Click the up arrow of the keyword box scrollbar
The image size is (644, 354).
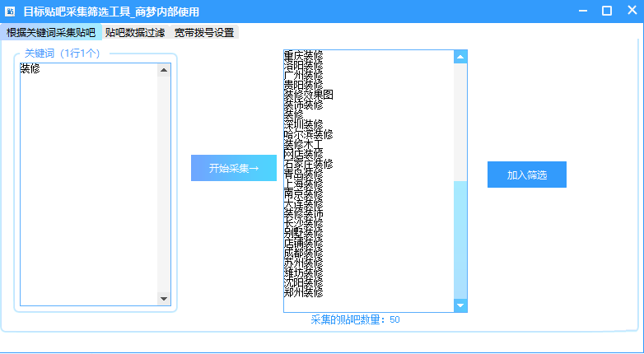pos(164,70)
